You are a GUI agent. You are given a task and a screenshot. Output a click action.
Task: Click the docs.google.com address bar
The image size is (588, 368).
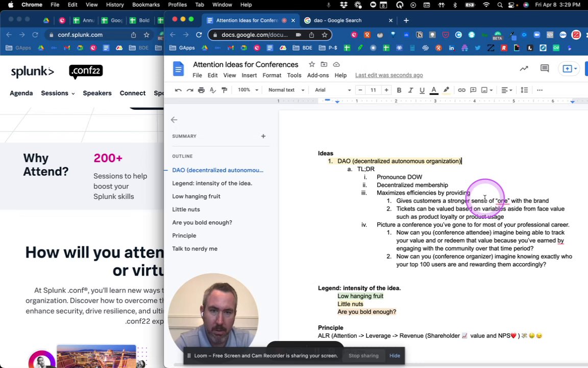coord(255,35)
